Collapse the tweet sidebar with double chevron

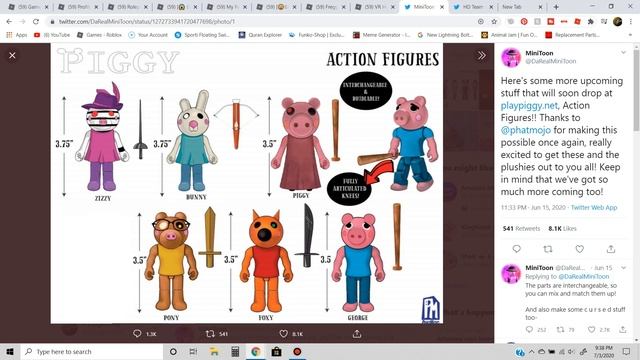pos(482,55)
